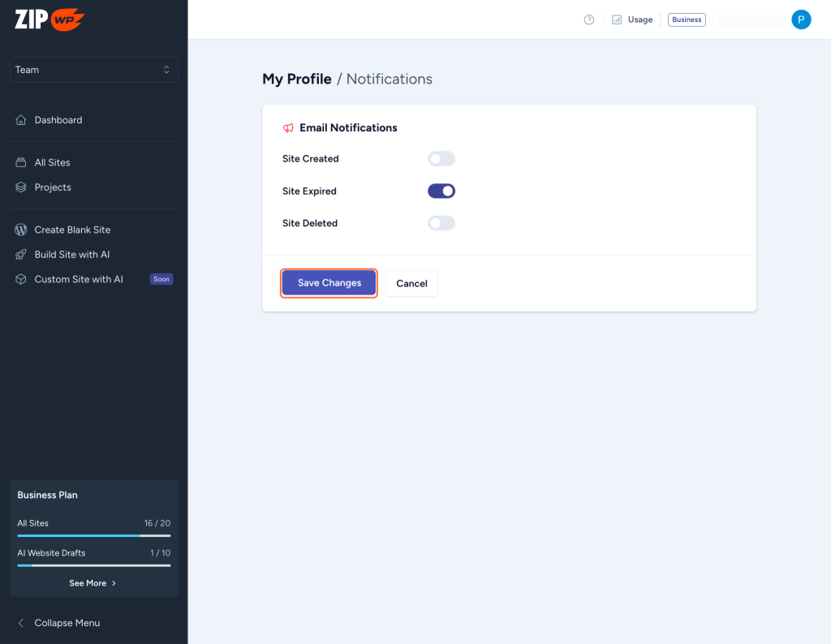This screenshot has height=644, width=831.
Task: Turn on the Site Deleted notification toggle
Action: pos(441,223)
